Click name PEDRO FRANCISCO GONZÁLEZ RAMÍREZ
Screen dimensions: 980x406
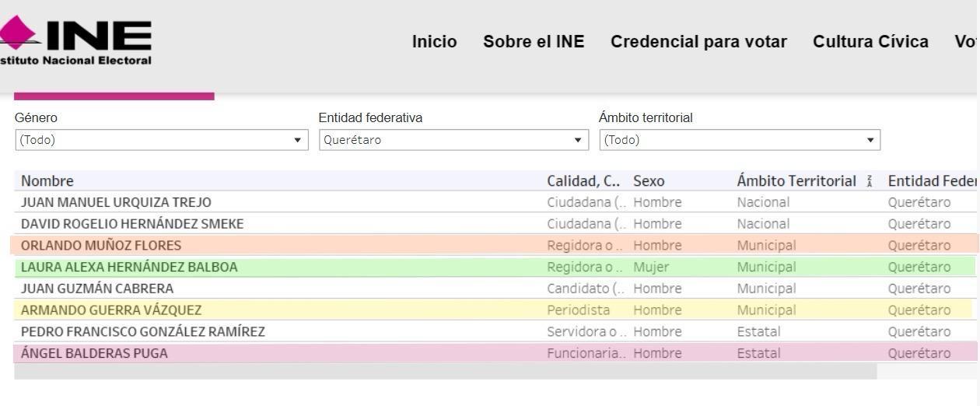(143, 331)
